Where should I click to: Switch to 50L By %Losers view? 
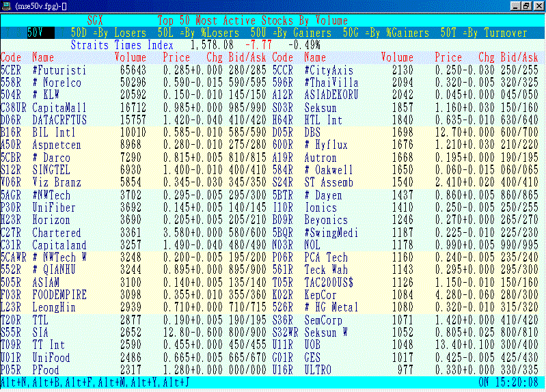[198, 33]
